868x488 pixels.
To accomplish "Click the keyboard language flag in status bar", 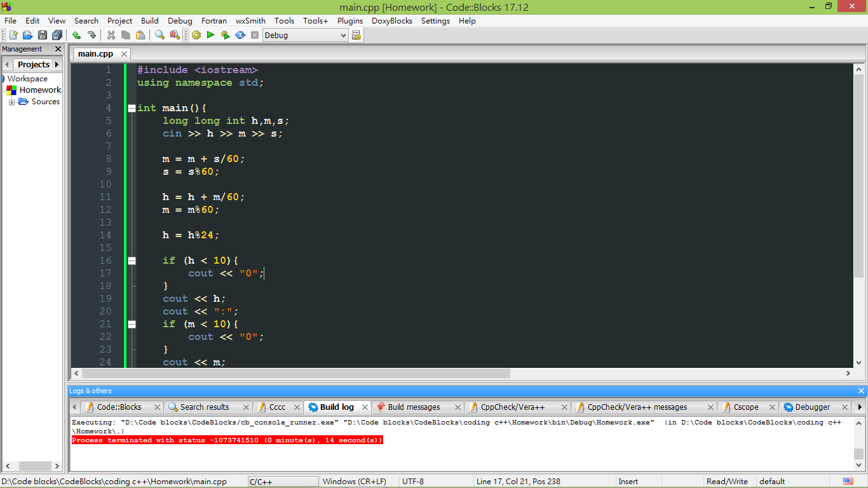I will pyautogui.click(x=848, y=481).
